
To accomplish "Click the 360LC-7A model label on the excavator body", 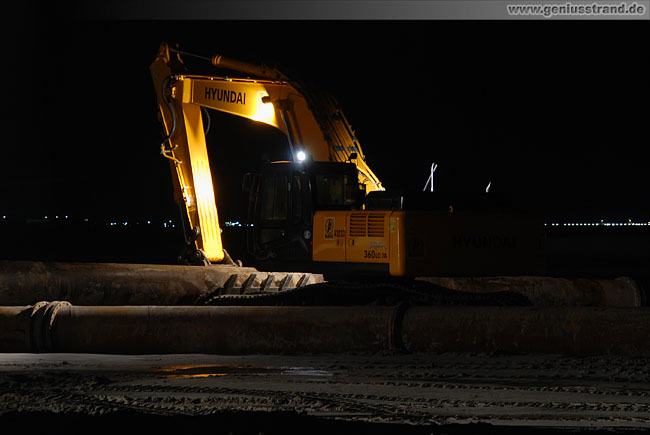I will coord(375,255).
